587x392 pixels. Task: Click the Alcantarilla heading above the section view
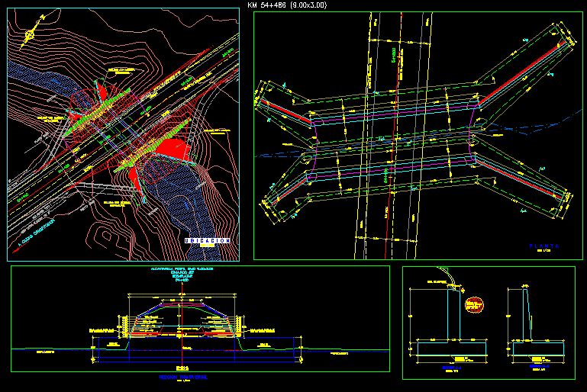pos(182,272)
